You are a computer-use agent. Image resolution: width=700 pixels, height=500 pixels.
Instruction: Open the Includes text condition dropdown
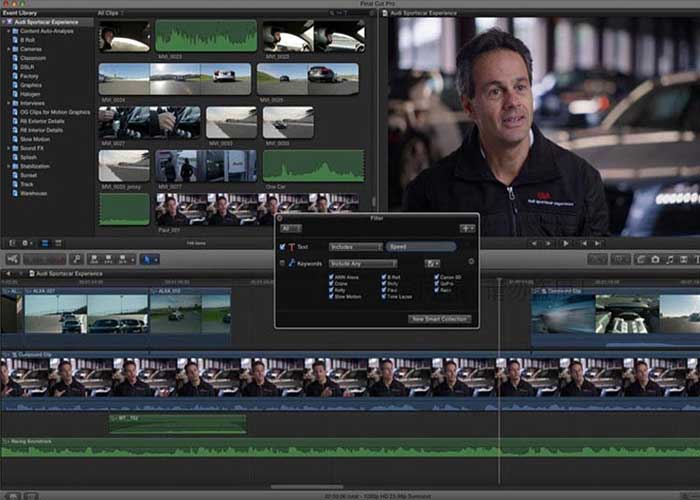click(356, 247)
